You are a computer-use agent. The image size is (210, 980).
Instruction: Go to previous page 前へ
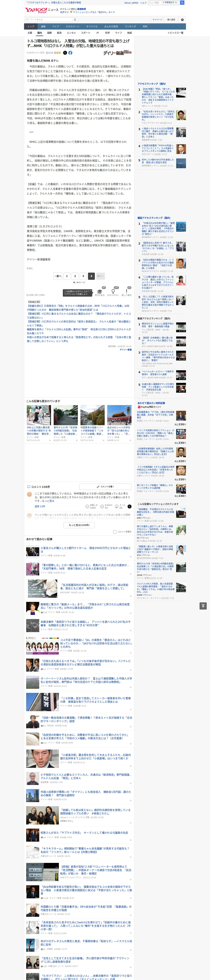pos(58,276)
